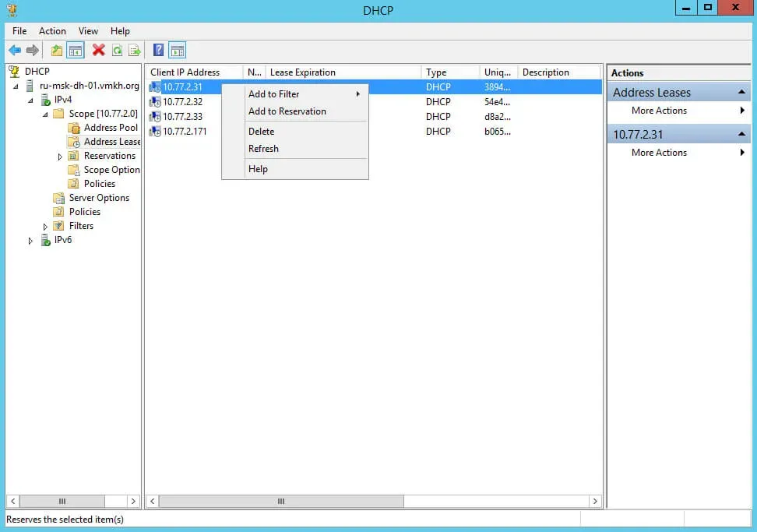Open the Action menu
This screenshot has width=757, height=532.
pyautogui.click(x=52, y=31)
